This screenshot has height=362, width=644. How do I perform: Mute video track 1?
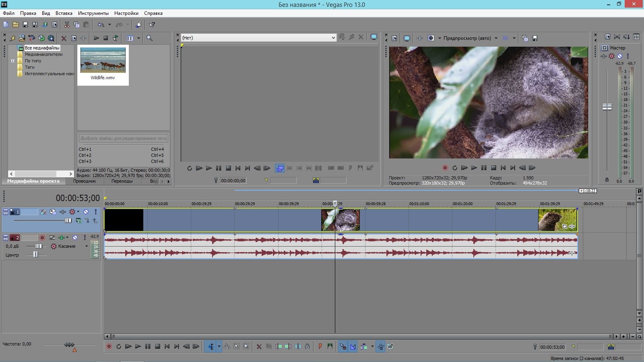tap(86, 212)
